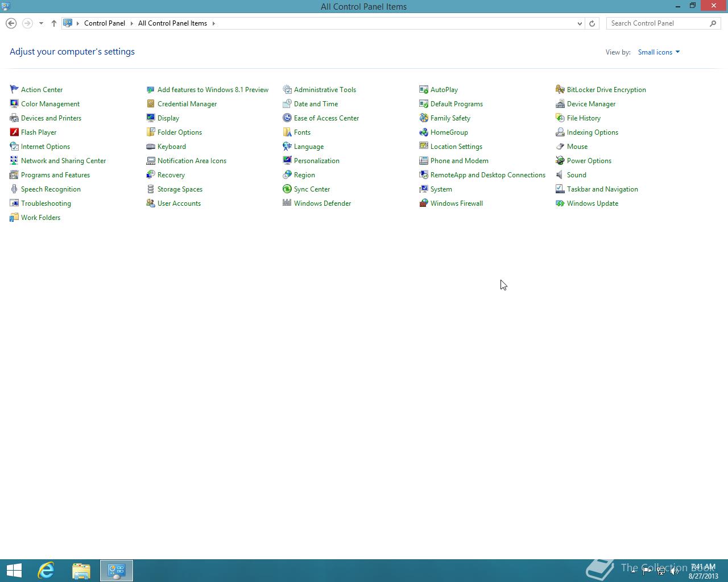
Task: Open the Personalization link
Action: [x=317, y=161]
